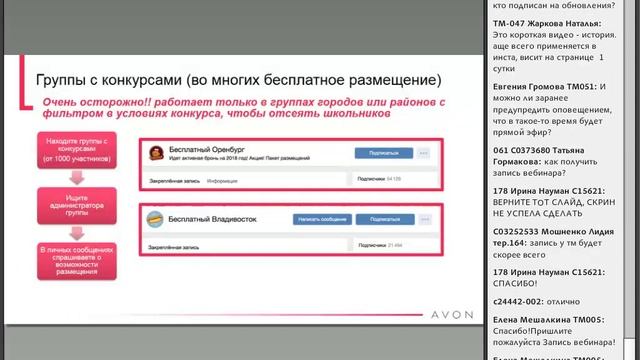Click Написать сообщение button
The image size is (640, 360).
pos(322,219)
